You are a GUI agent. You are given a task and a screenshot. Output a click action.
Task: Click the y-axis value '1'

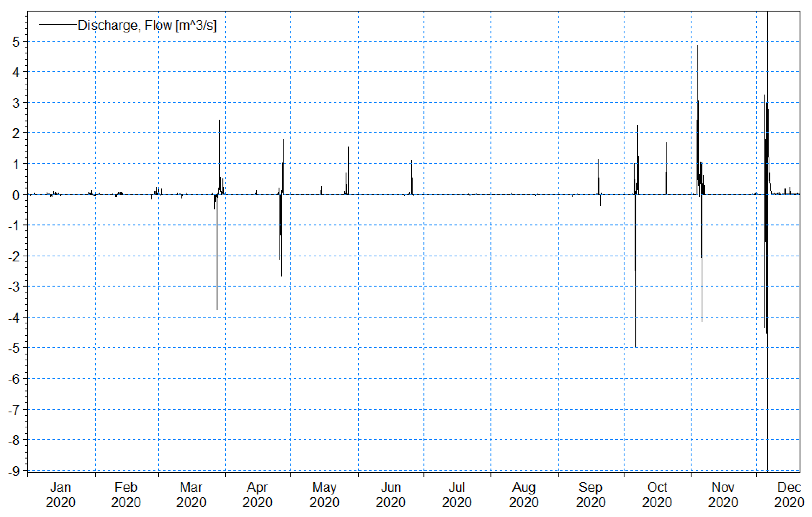click(x=16, y=164)
